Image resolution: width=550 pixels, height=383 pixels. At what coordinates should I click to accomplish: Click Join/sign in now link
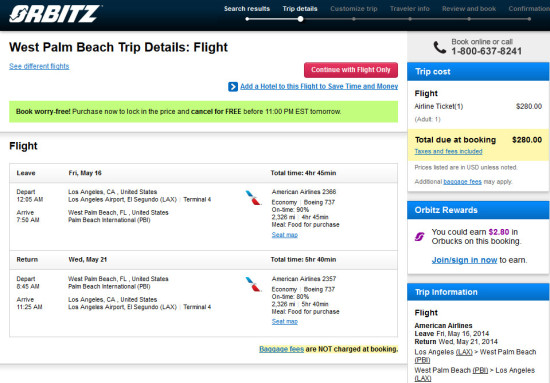coord(464,260)
